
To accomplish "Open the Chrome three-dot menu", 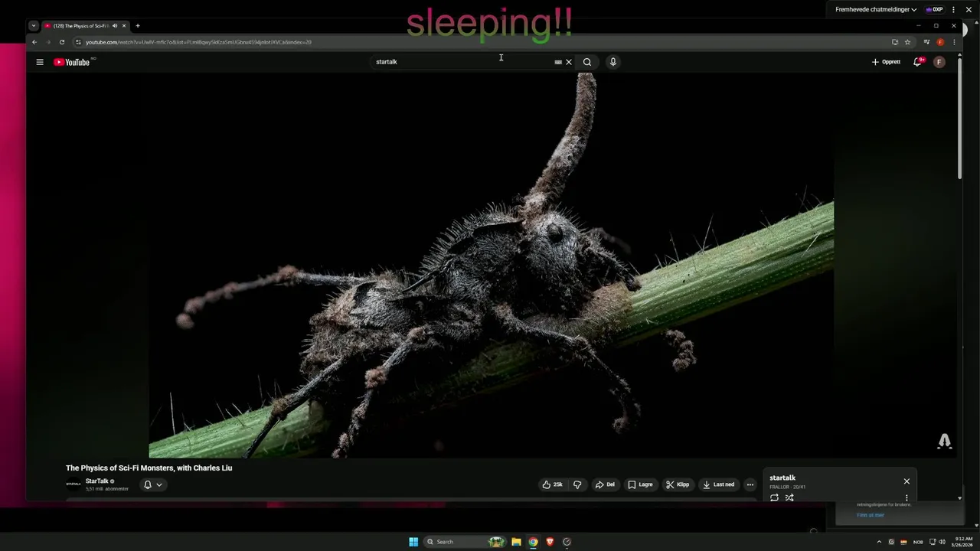I will pos(954,42).
